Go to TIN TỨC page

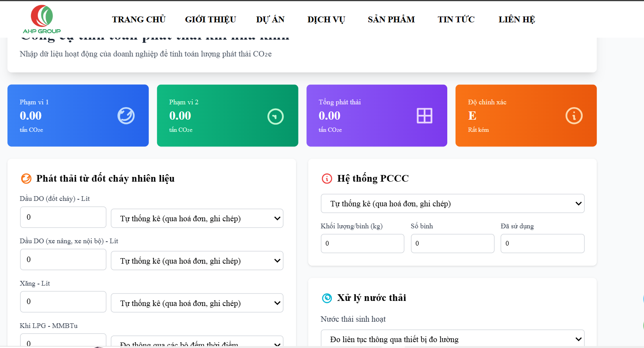pos(456,19)
